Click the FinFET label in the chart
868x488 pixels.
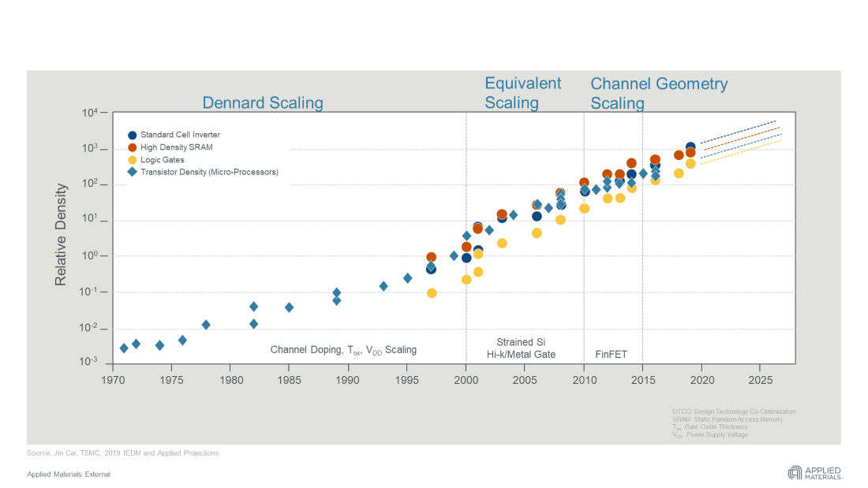[x=610, y=355]
